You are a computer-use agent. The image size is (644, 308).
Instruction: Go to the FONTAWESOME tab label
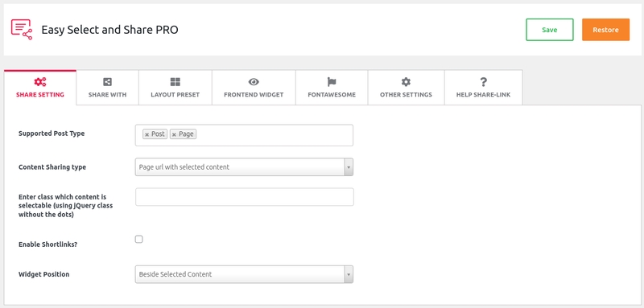click(x=332, y=95)
